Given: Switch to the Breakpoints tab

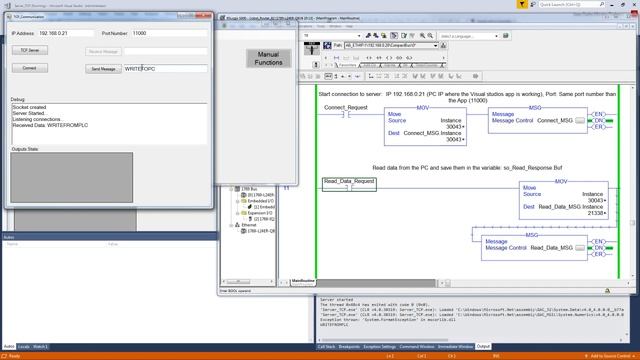Looking at the screenshot, I should pyautogui.click(x=349, y=347).
